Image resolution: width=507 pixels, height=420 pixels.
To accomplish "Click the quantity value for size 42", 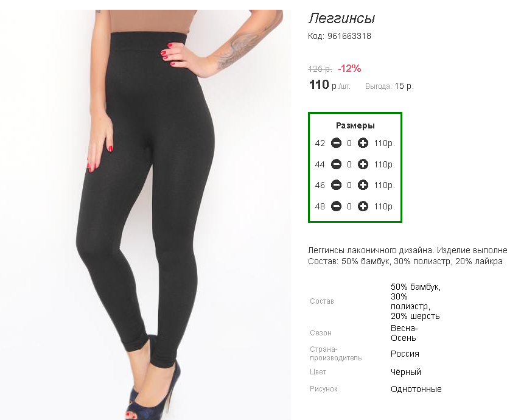I will [x=349, y=143].
